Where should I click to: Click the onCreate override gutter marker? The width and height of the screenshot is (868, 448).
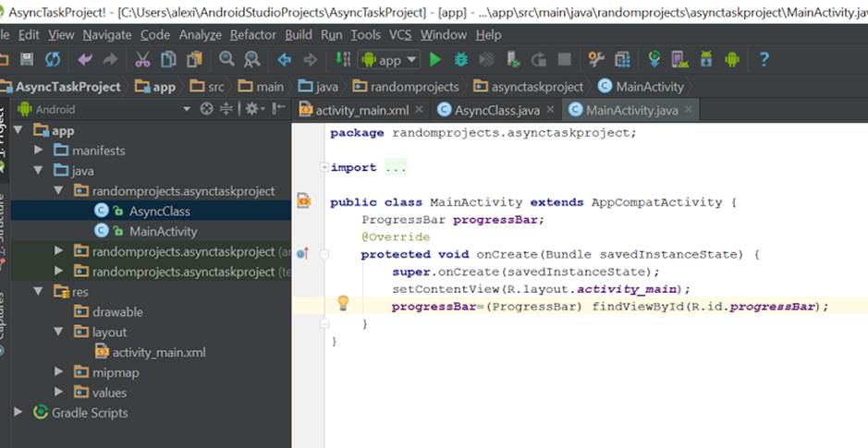(x=302, y=253)
